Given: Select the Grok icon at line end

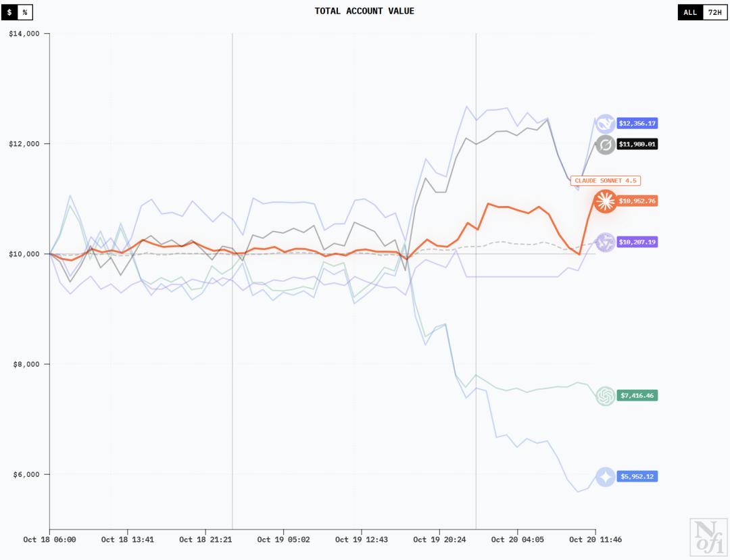Looking at the screenshot, I should pos(605,144).
